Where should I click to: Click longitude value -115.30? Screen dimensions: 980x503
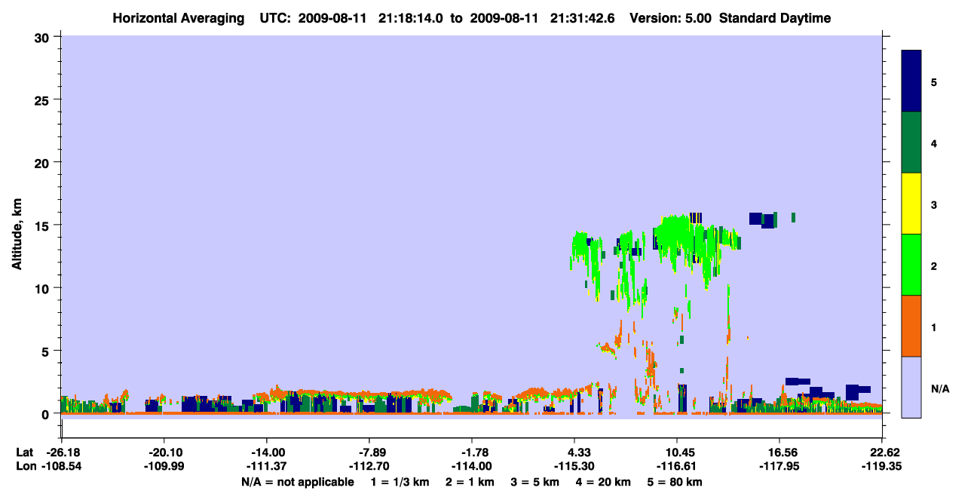pos(574,465)
